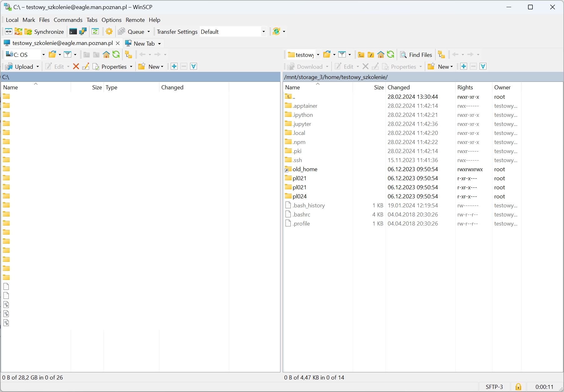Click the Find Files button
564x392 pixels.
[x=416, y=55]
